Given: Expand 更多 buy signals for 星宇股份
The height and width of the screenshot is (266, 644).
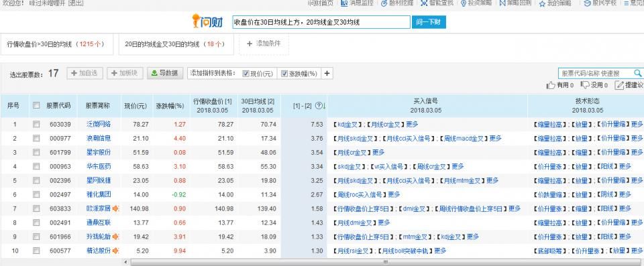Looking at the screenshot, I should [378, 152].
